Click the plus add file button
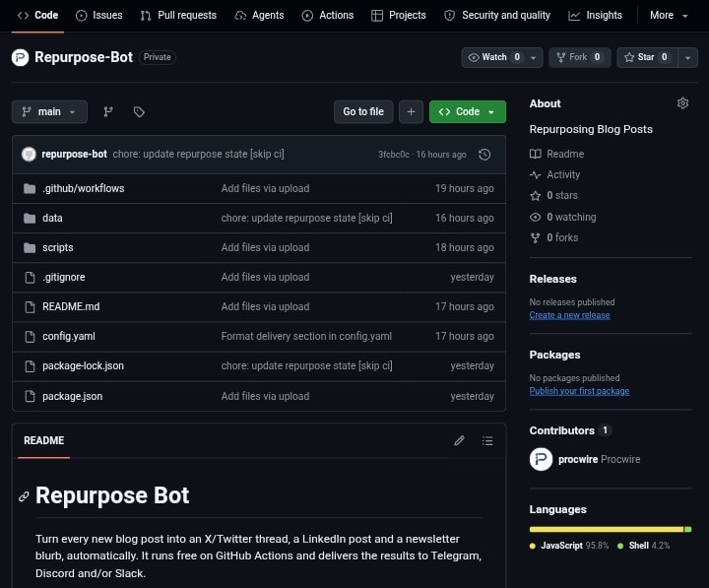Screen dimensions: 709x588 pyautogui.click(x=411, y=111)
